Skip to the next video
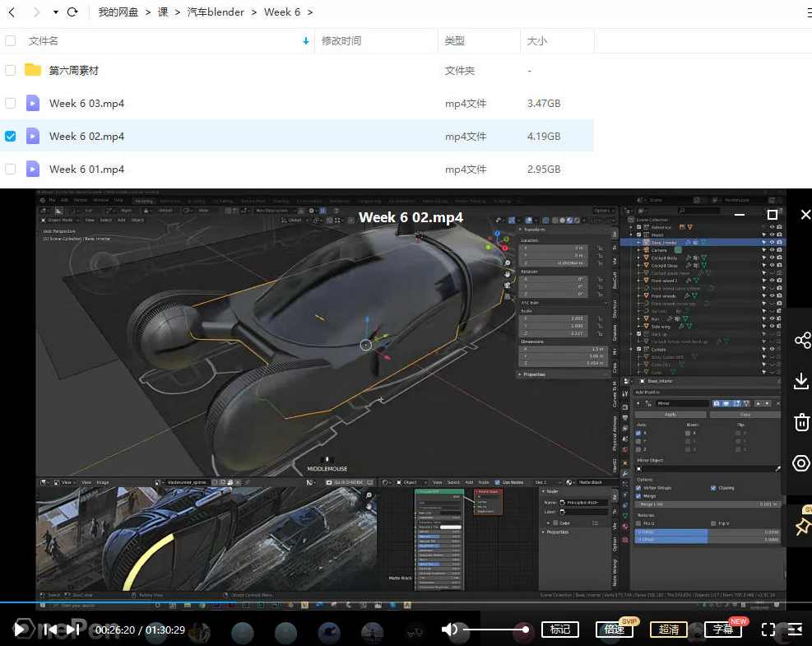Screen dimensions: 812x646 [74, 630]
